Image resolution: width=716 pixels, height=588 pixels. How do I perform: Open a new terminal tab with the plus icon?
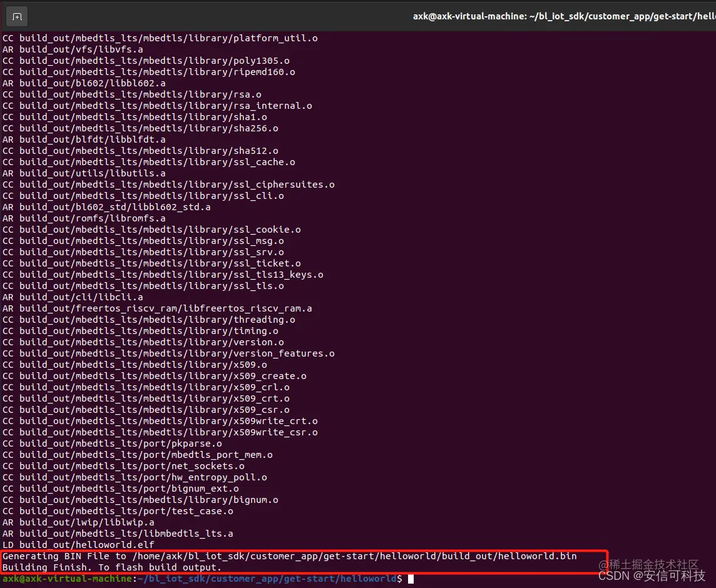tap(17, 17)
